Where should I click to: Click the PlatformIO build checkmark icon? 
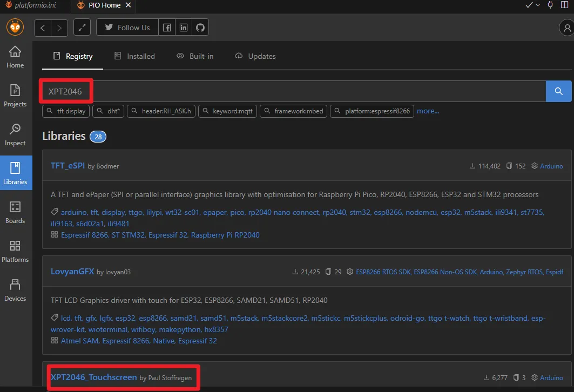pyautogui.click(x=529, y=5)
